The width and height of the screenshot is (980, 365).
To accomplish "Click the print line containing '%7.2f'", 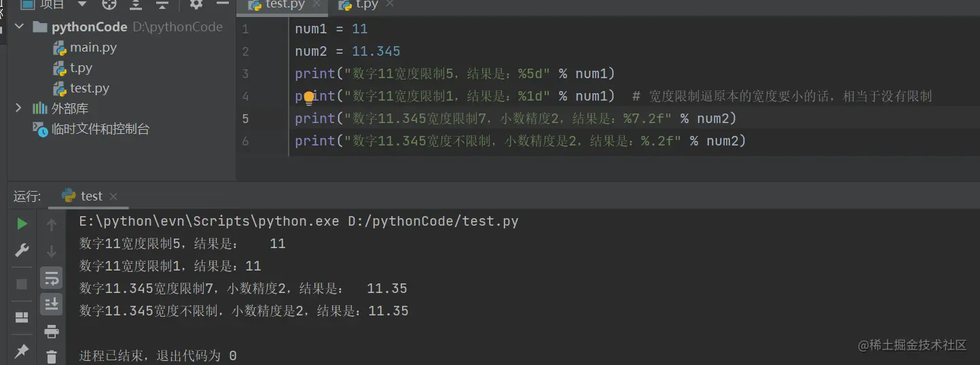I will 516,119.
